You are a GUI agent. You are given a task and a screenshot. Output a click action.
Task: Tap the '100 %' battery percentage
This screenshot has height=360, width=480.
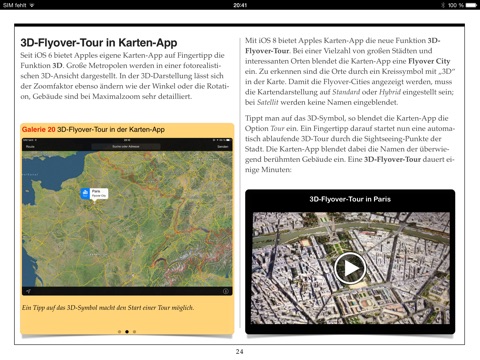[x=456, y=5]
